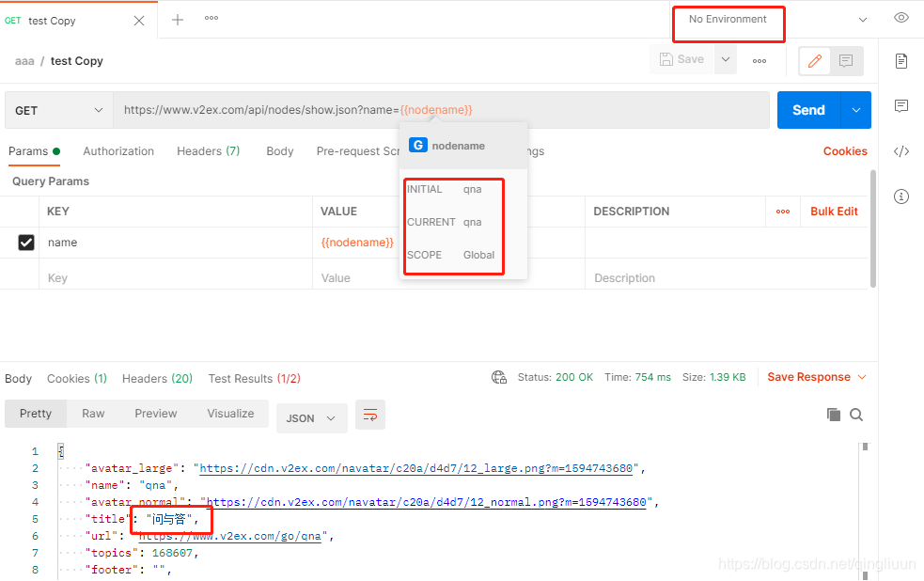Screen dimensions: 924x581
Task: Switch to the request Body tab
Action: [x=280, y=151]
